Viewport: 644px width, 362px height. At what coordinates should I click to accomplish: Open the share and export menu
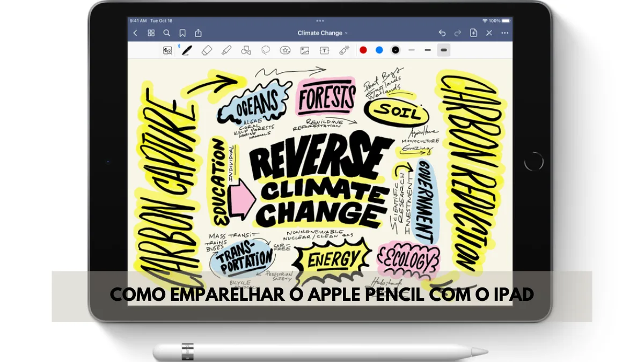199,33
